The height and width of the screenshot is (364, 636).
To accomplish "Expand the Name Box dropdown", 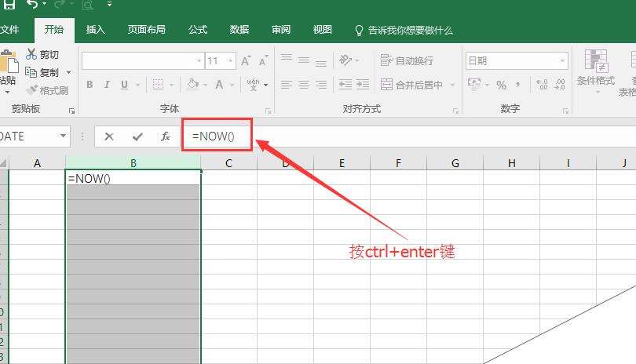I will [x=63, y=136].
